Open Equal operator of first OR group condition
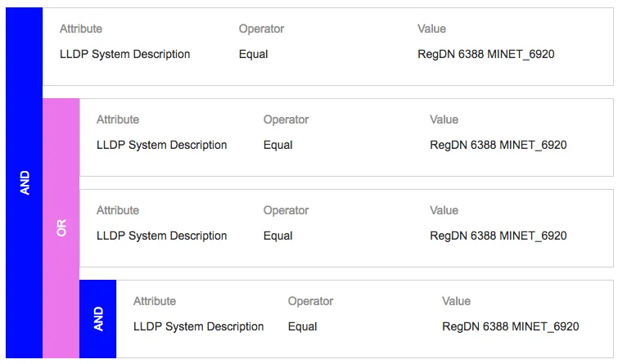618x364 pixels. 277,145
